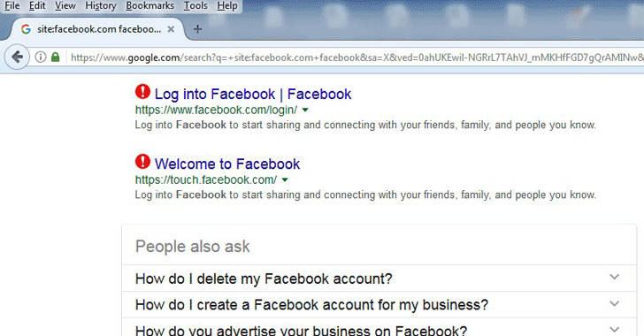Open a new tab with plus icon
The width and height of the screenshot is (644, 336).
point(197,29)
